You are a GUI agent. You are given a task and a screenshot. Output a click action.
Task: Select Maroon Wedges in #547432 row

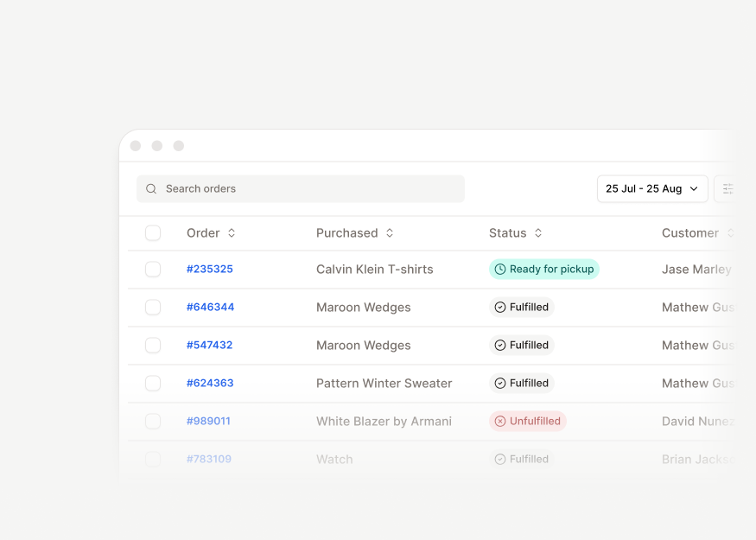(x=364, y=346)
